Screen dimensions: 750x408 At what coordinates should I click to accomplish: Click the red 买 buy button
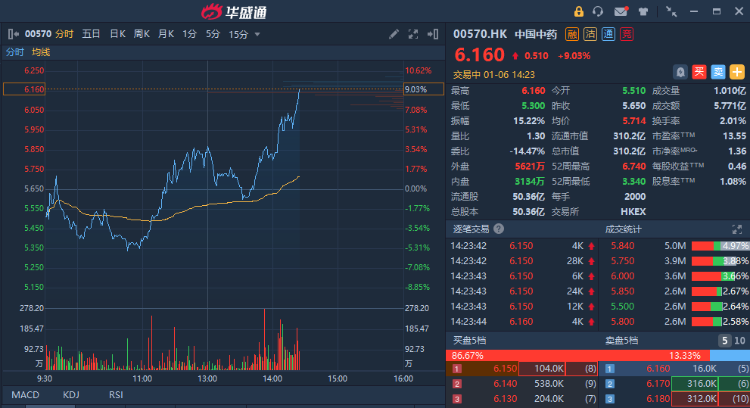point(699,72)
